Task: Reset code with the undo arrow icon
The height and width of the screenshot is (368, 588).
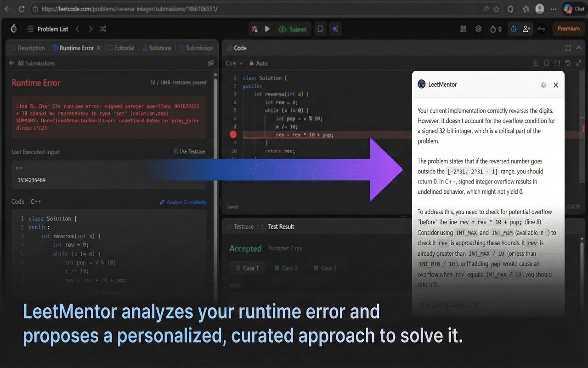Action: pos(568,63)
